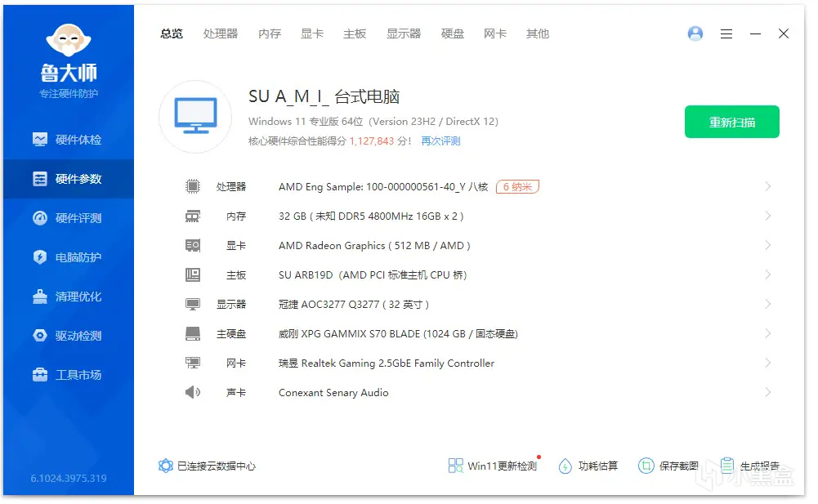This screenshot has height=504, width=818.
Task: Click the 鲁大师 logo avatar
Action: click(69, 40)
